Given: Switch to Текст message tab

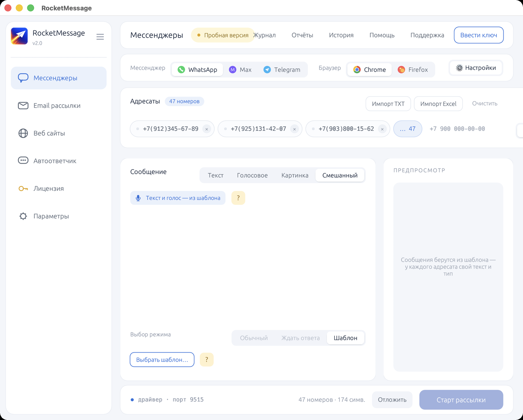Looking at the screenshot, I should click(215, 175).
